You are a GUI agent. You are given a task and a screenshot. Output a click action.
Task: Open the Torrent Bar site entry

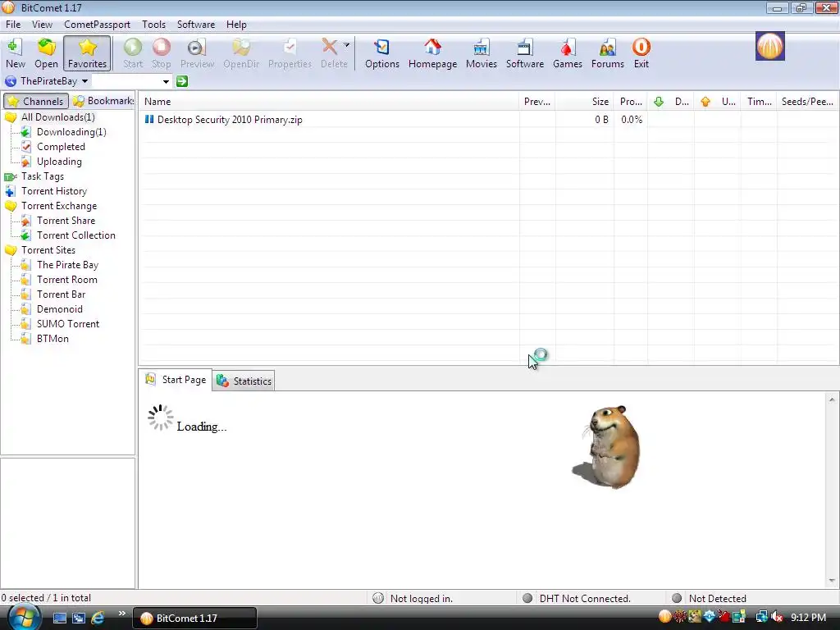coord(61,294)
